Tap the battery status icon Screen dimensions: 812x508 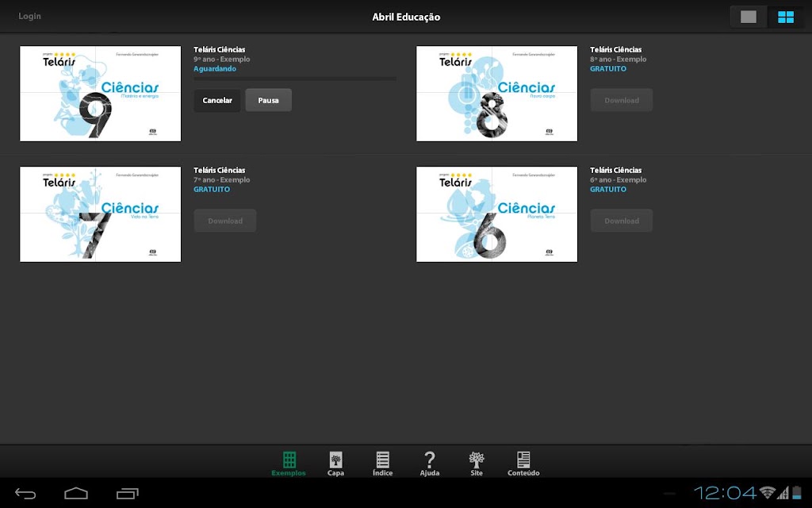796,492
